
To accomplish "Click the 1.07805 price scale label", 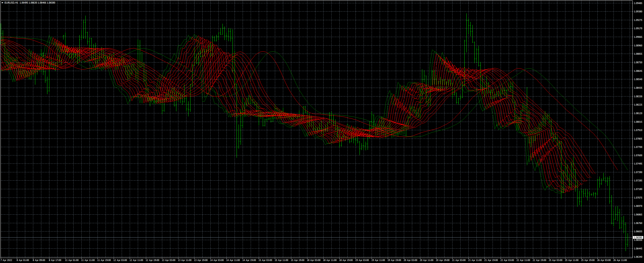I will coord(638,139).
